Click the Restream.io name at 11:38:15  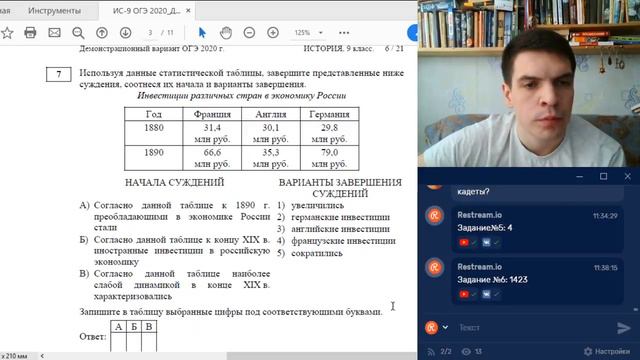[x=480, y=267]
